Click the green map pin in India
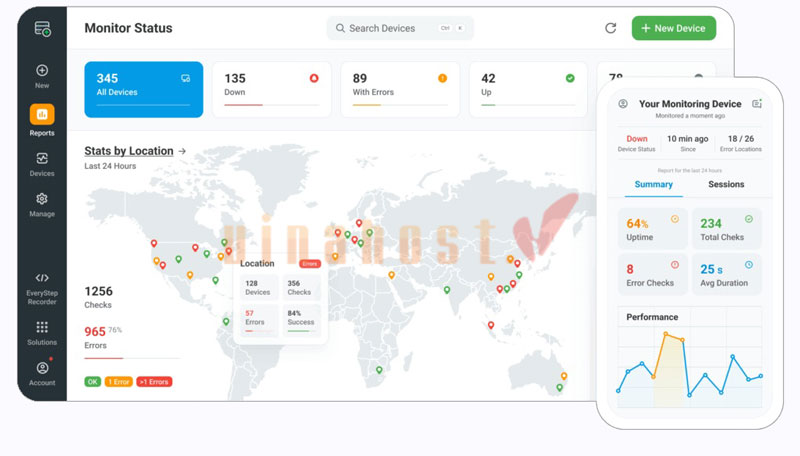The height and width of the screenshot is (456, 800). tap(447, 290)
